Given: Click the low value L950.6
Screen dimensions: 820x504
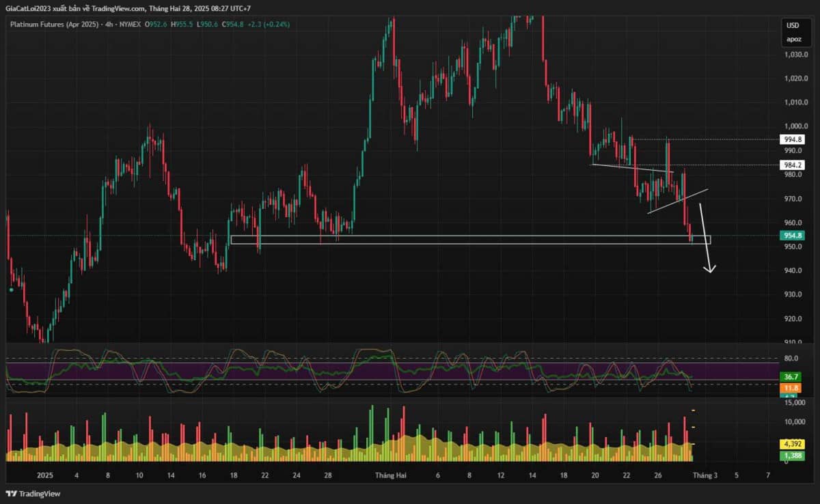Looking at the screenshot, I should pos(208,25).
